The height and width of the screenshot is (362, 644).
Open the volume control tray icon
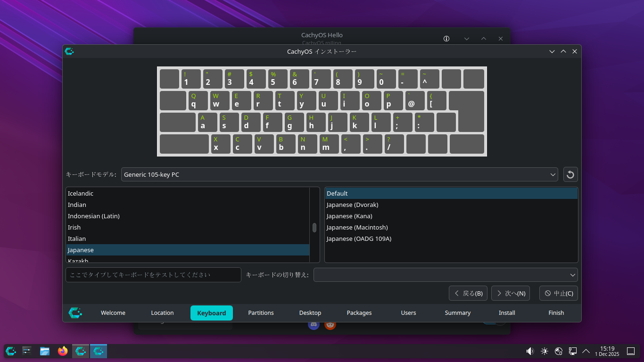point(530,351)
